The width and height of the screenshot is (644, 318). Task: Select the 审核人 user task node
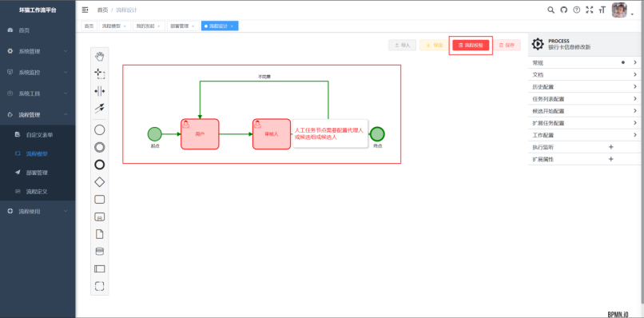272,134
